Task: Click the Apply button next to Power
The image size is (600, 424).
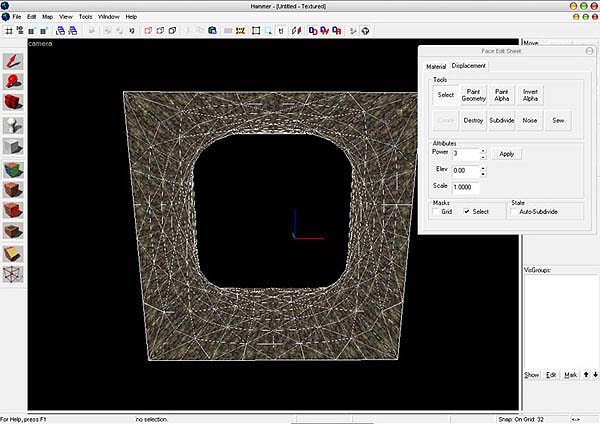Action: point(507,154)
